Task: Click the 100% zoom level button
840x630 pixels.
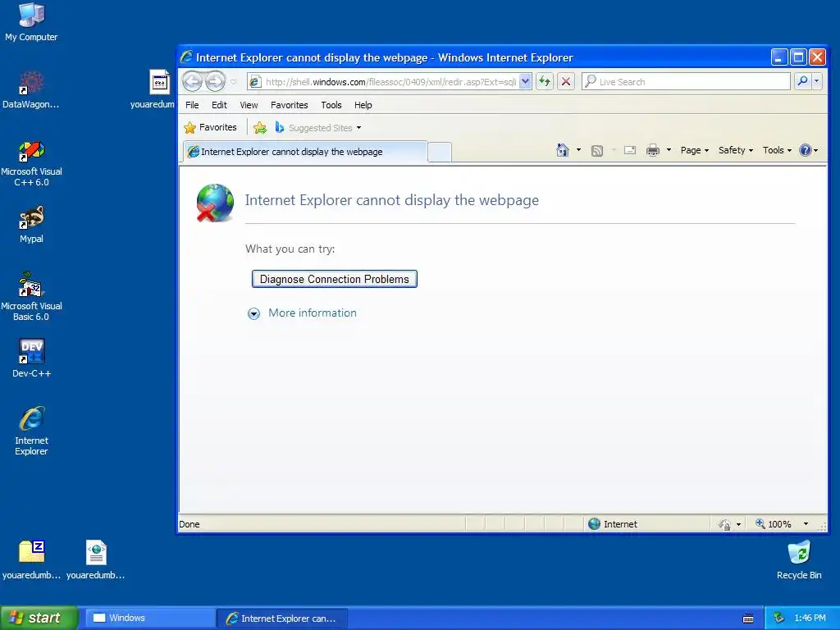Action: (x=773, y=524)
